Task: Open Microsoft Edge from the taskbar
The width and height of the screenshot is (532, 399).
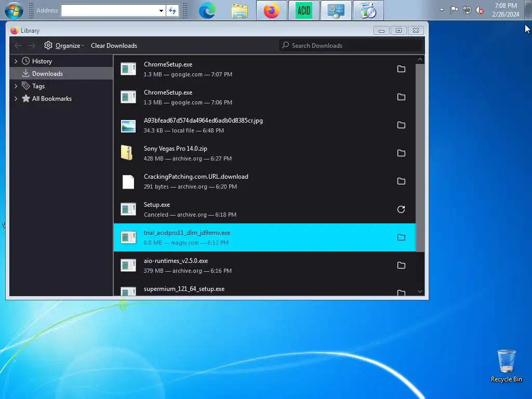Action: click(207, 10)
